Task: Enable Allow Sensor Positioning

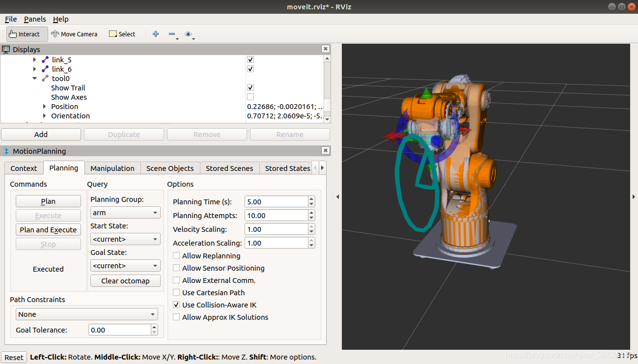Action: [x=176, y=268]
